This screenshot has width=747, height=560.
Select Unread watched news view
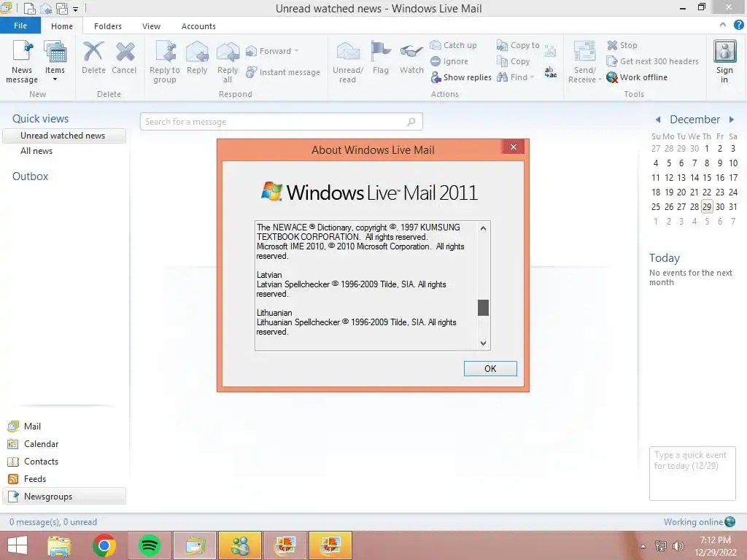[x=64, y=136]
